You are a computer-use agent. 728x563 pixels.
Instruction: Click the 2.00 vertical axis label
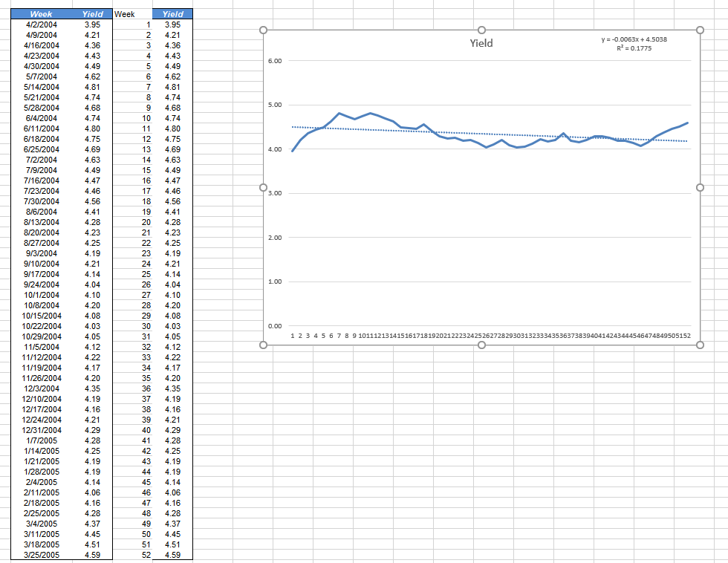(x=275, y=238)
